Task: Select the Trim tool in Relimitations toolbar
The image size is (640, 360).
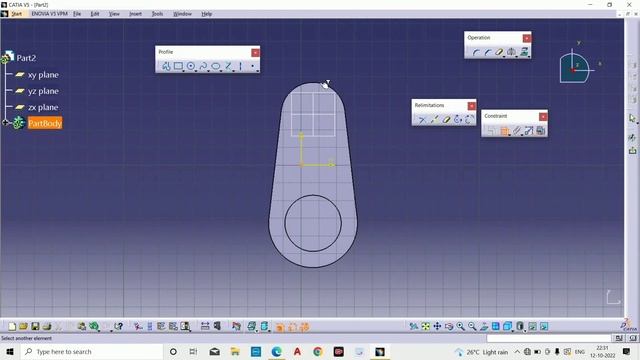Action: 422,119
